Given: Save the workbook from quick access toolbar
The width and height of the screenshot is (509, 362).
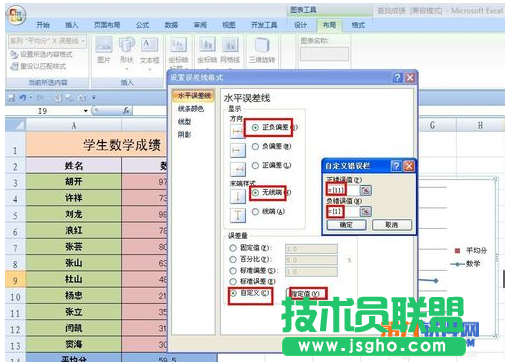Looking at the screenshot, I should click(x=12, y=98).
